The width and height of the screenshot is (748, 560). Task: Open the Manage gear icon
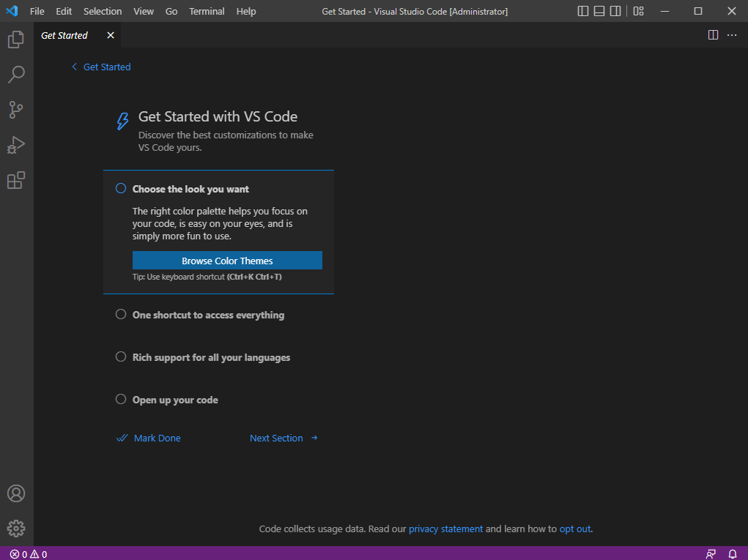coord(16,529)
